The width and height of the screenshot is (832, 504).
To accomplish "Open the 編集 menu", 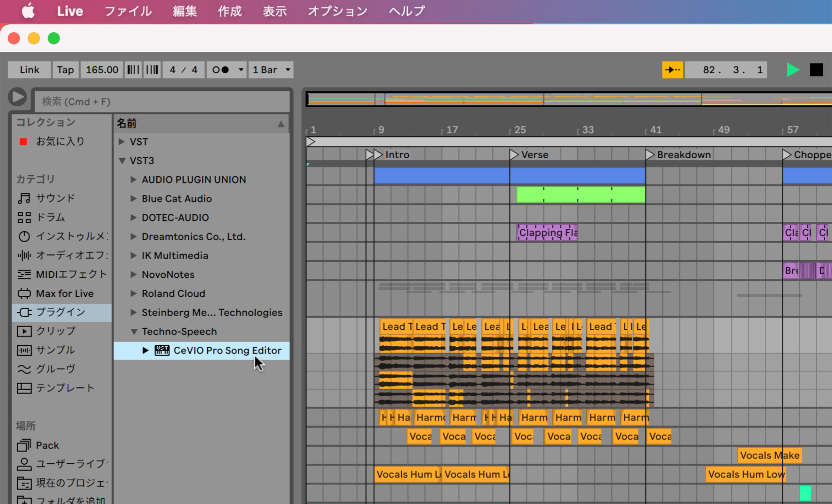I will coord(185,11).
